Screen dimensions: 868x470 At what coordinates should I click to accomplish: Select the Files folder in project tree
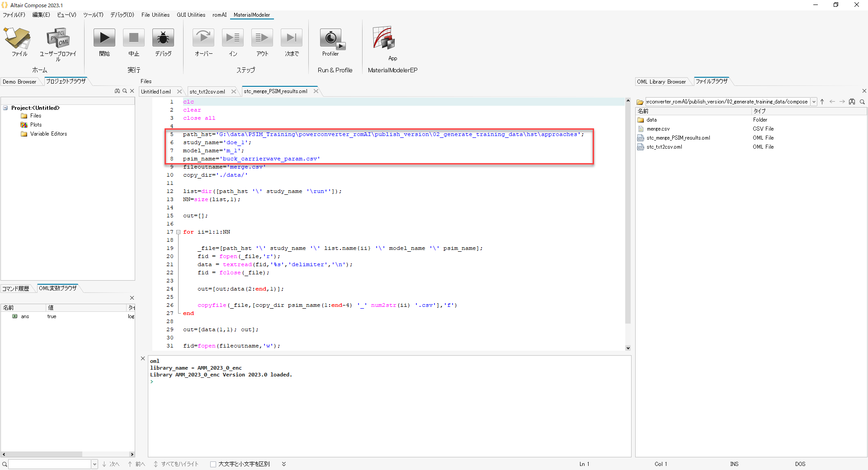36,116
